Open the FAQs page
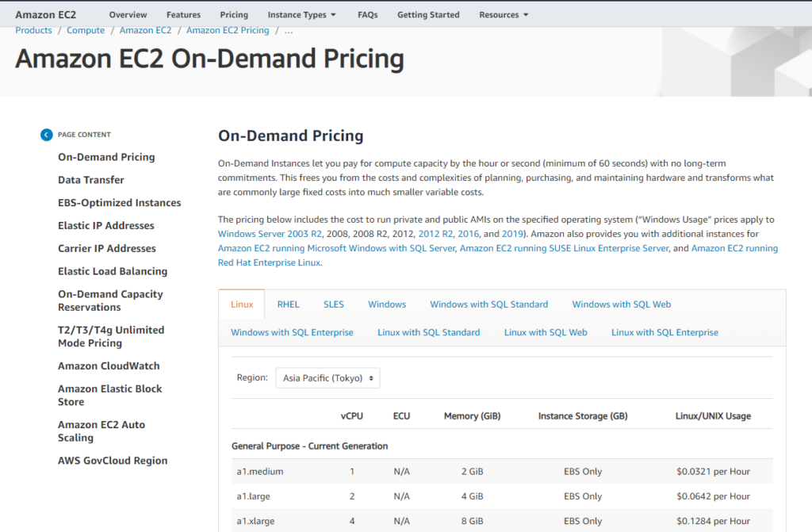Viewport: 812px width, 532px height. [x=368, y=15]
